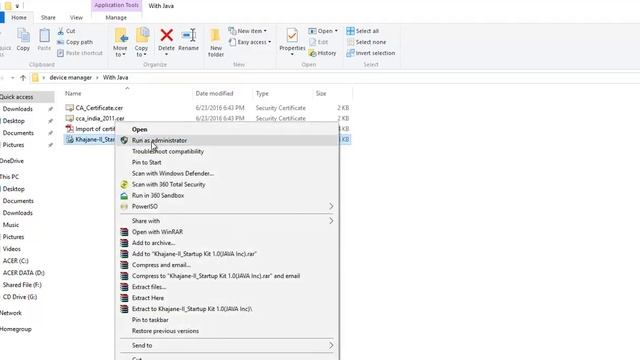Image resolution: width=640 pixels, height=360 pixels.
Task: Select the Cut scissors command
Action: click(66, 31)
